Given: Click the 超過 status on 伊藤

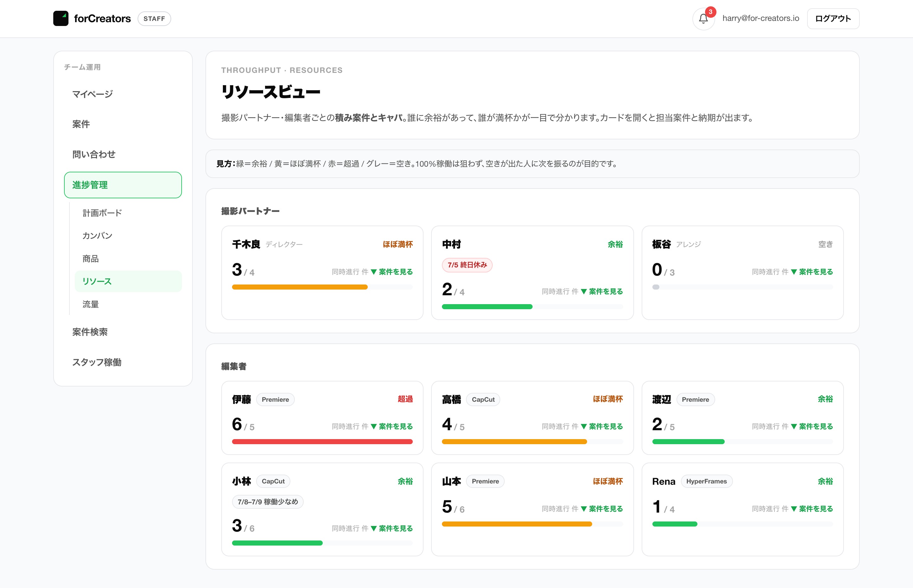Looking at the screenshot, I should pyautogui.click(x=405, y=399).
